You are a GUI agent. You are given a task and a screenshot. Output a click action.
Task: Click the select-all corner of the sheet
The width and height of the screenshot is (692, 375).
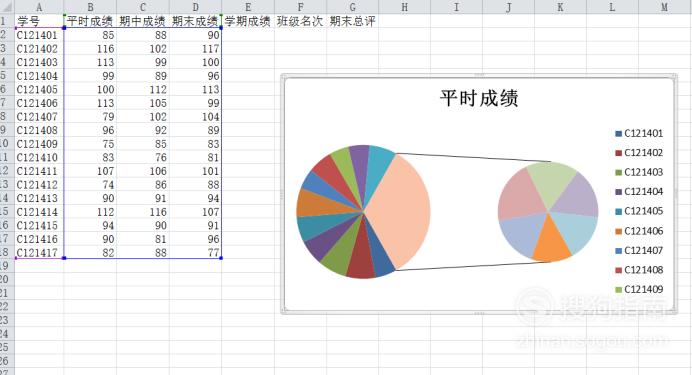tap(7, 7)
